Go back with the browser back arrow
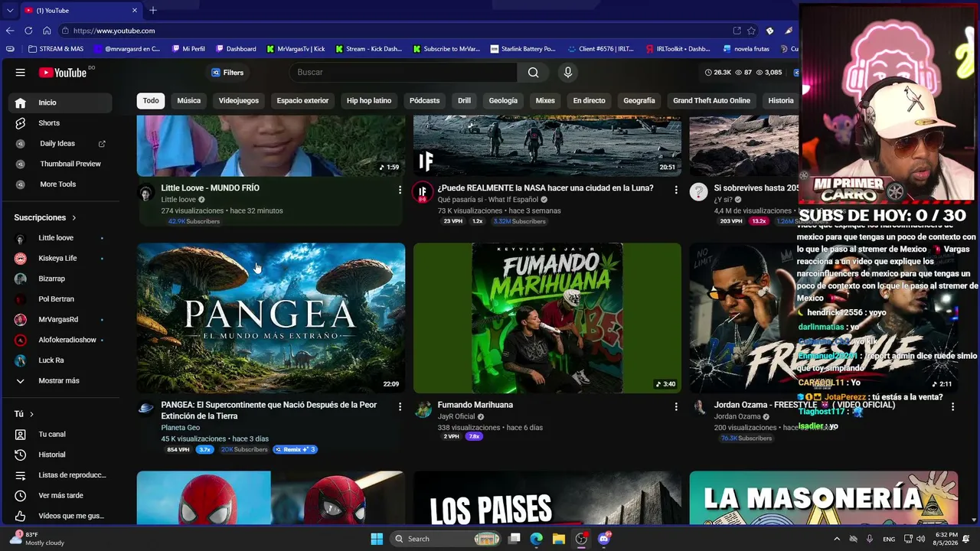 10,31
